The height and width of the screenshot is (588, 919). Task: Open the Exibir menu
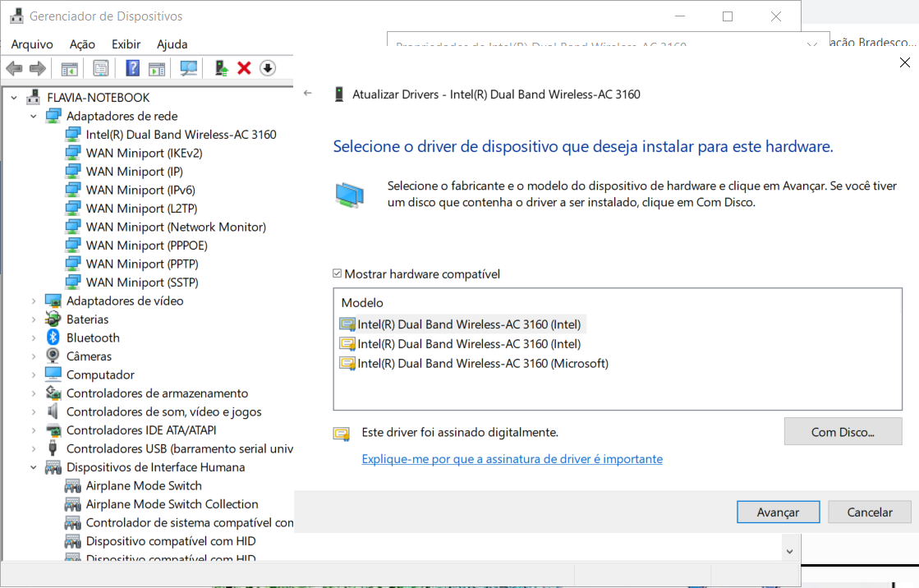coord(126,44)
